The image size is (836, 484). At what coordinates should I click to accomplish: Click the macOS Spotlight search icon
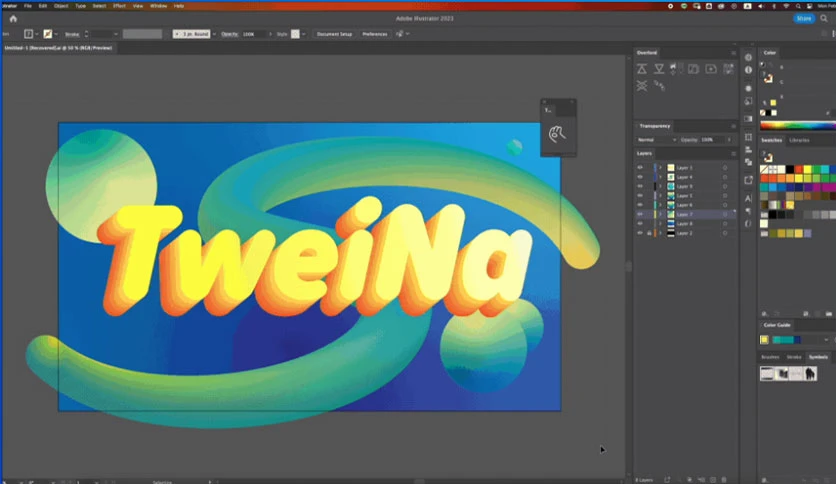click(x=798, y=6)
